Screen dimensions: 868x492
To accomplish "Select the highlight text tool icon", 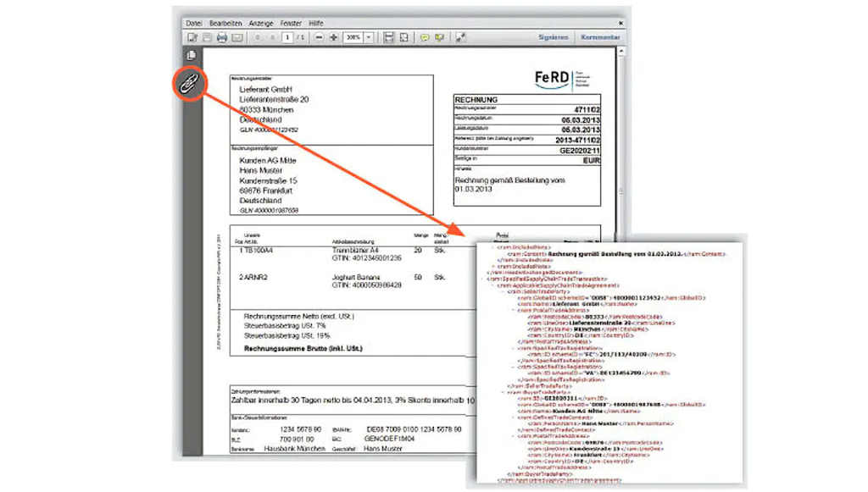I will (440, 37).
